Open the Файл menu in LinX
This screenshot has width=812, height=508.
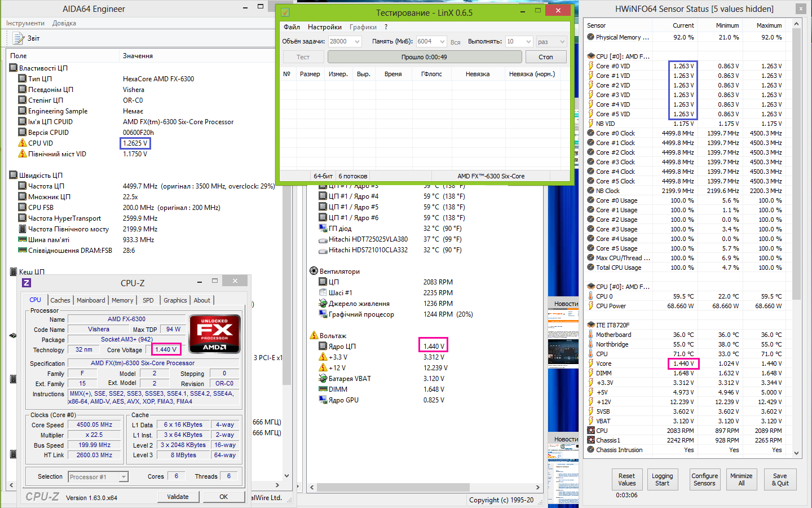[x=292, y=27]
